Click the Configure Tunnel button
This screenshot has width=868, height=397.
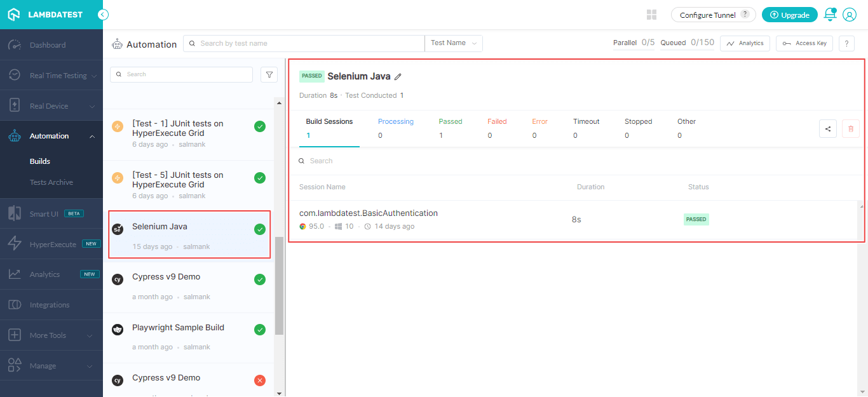(x=707, y=14)
